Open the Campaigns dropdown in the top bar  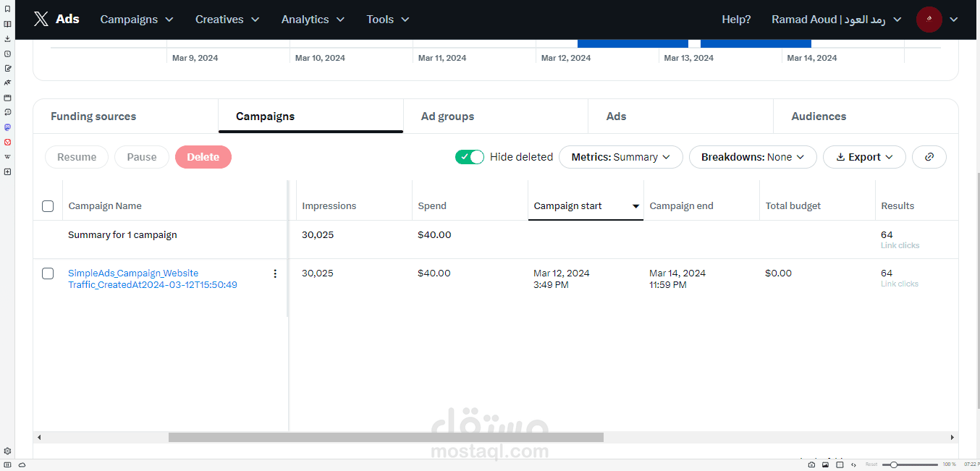click(137, 20)
